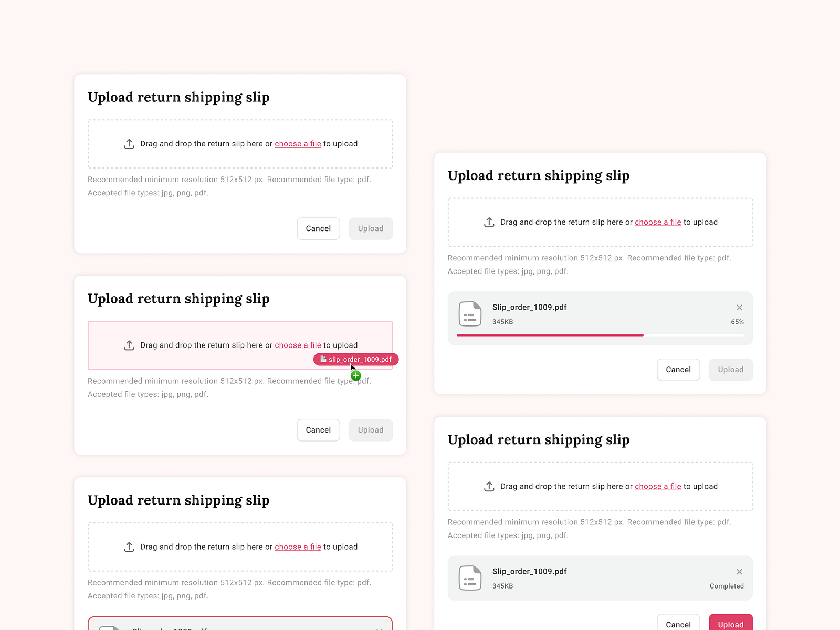Click the upload arrow icon in the drag-highlighted drop zone
Viewport: 840px width, 630px height.
coord(129,345)
